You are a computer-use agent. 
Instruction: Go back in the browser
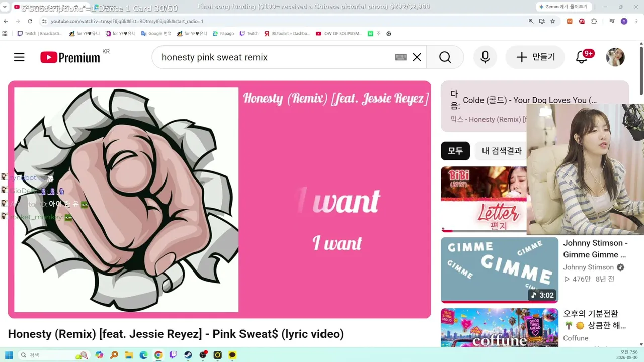point(6,21)
